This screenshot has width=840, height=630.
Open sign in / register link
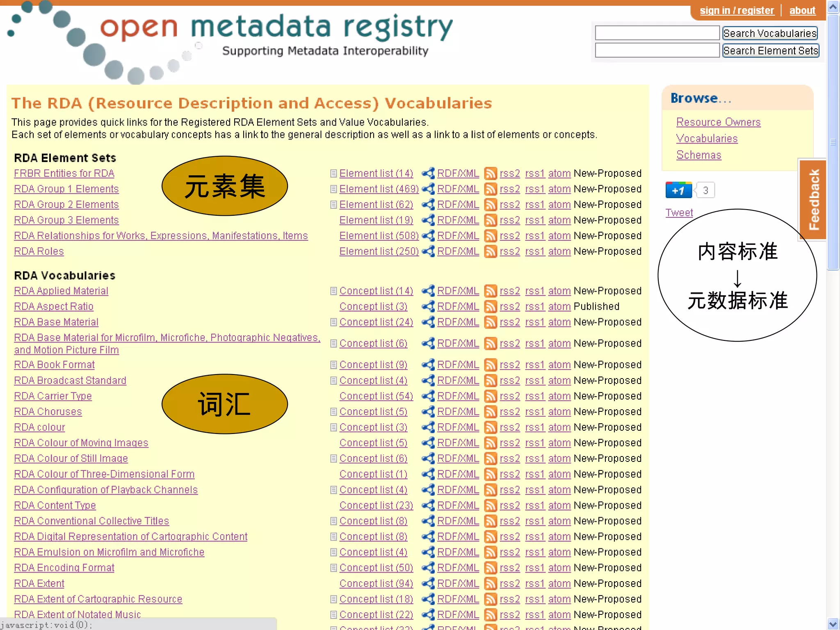(737, 11)
